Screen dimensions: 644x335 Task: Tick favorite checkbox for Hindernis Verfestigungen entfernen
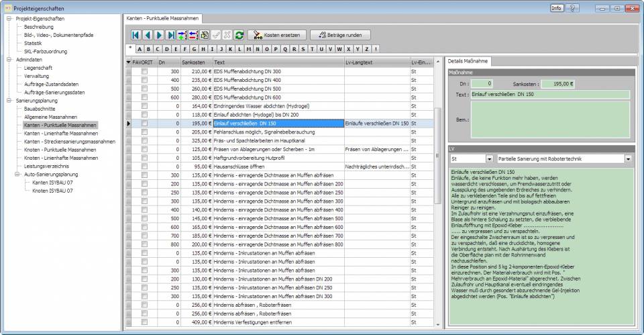pyautogui.click(x=144, y=322)
